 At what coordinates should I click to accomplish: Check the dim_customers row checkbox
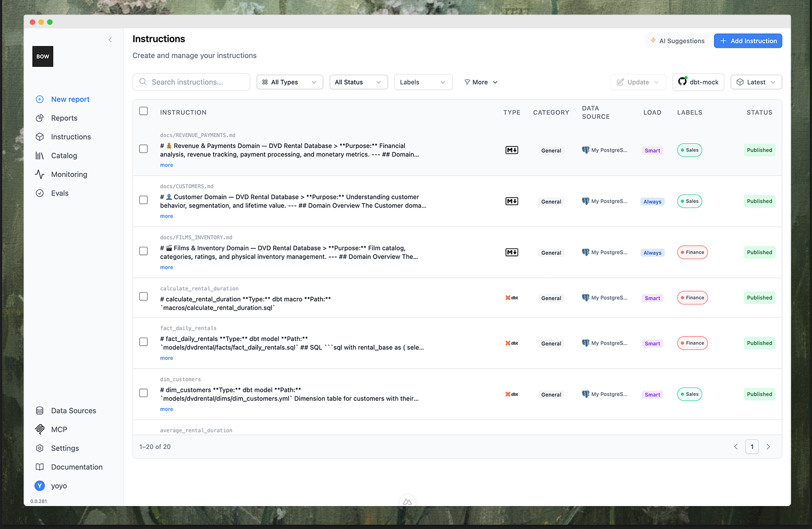[143, 393]
